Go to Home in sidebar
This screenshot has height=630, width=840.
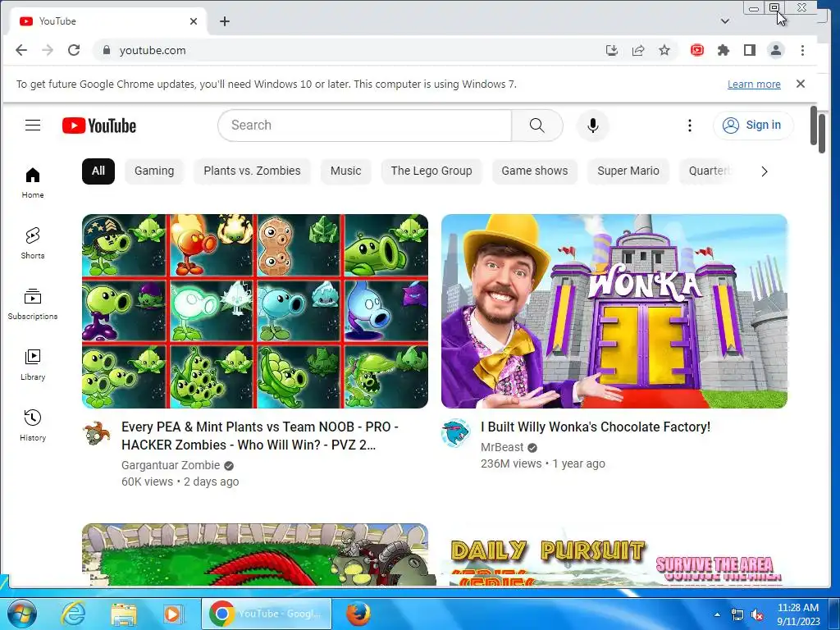pos(33,183)
